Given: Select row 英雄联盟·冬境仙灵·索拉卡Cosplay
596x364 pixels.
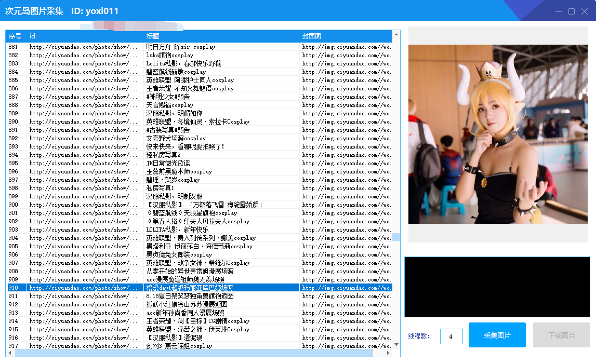Looking at the screenshot, I should click(x=199, y=122).
